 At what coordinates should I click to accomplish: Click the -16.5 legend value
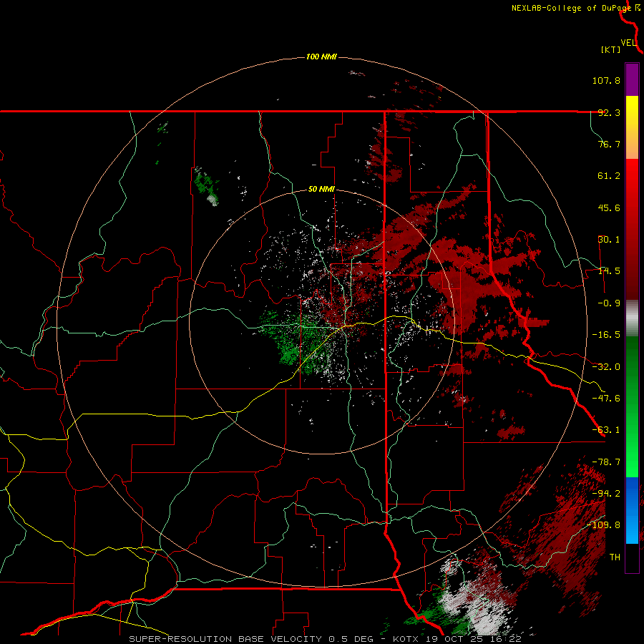tap(606, 335)
